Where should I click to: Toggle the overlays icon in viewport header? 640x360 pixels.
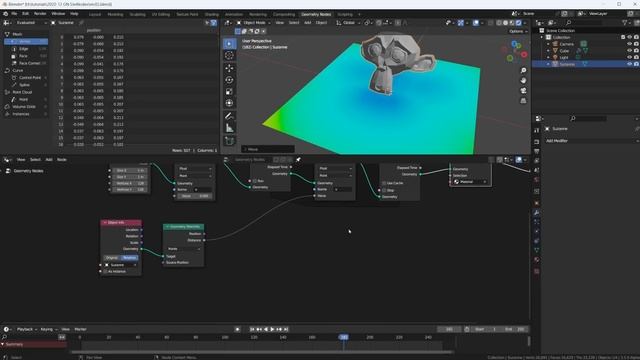click(x=476, y=23)
